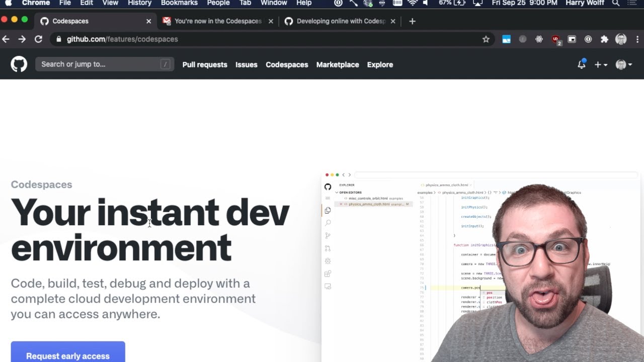Image resolution: width=644 pixels, height=362 pixels.
Task: Reload the page with refresh icon
Action: [38, 39]
